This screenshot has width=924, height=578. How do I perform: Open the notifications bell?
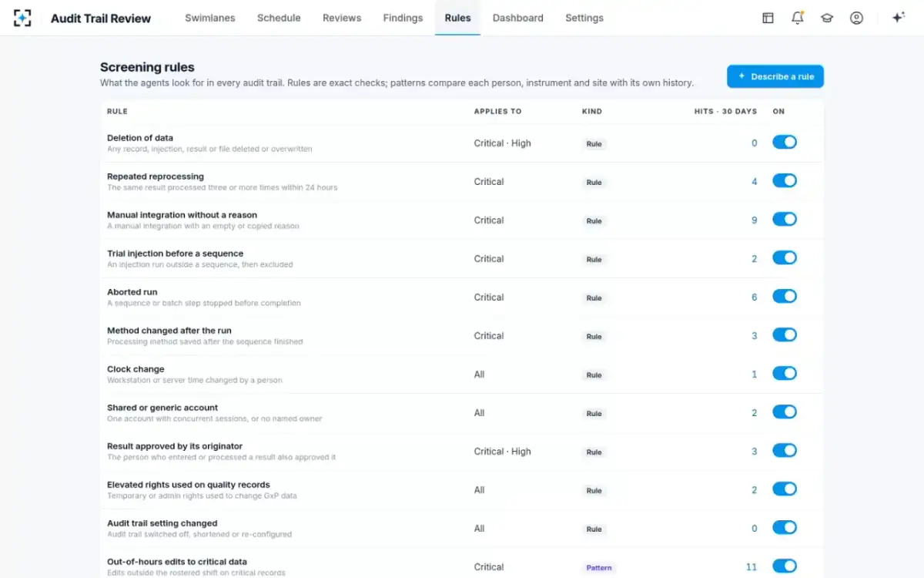pos(798,18)
